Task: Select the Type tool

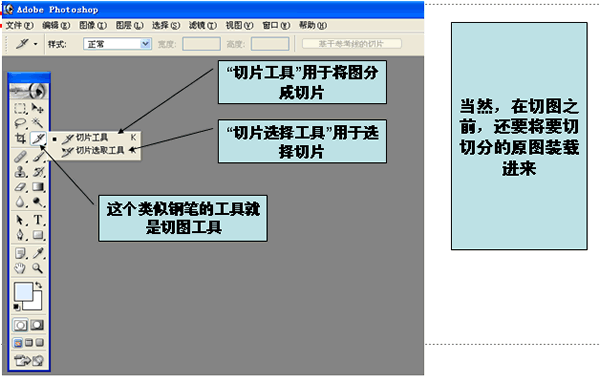Action: click(x=38, y=220)
